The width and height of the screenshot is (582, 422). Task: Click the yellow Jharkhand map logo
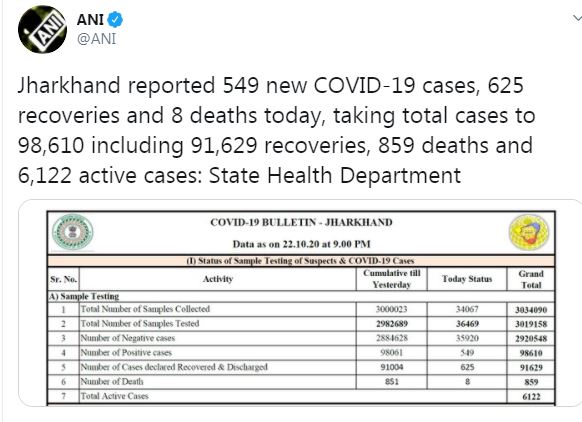[x=529, y=233]
